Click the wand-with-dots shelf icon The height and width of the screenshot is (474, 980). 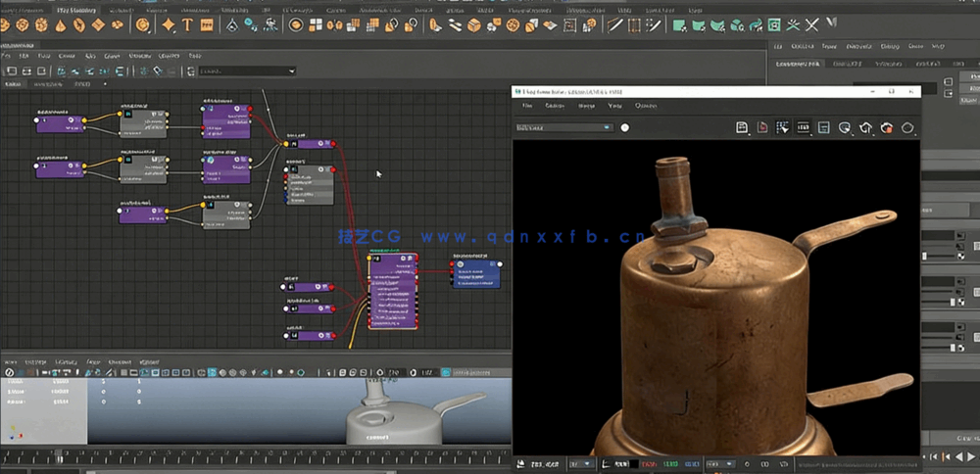(653, 25)
